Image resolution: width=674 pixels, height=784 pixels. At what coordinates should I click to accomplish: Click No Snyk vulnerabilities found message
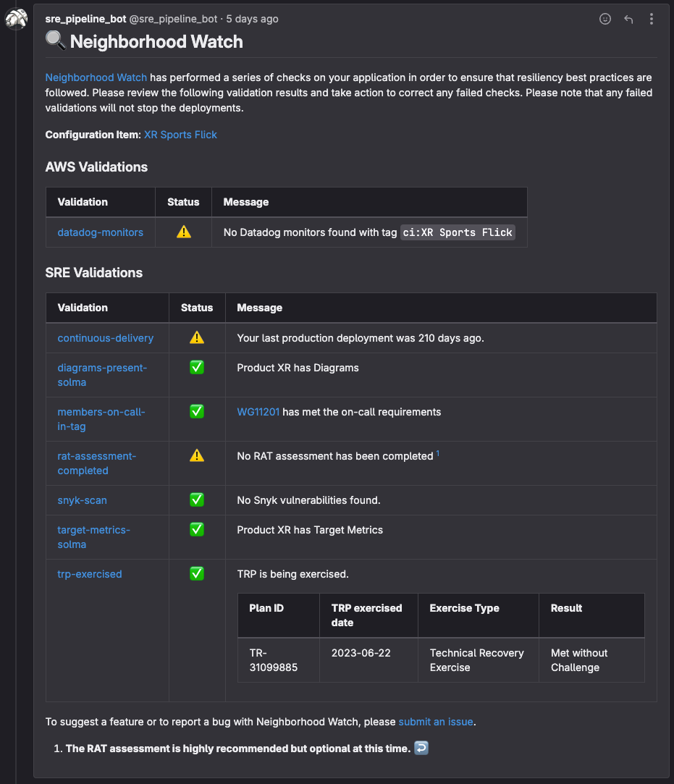[308, 500]
